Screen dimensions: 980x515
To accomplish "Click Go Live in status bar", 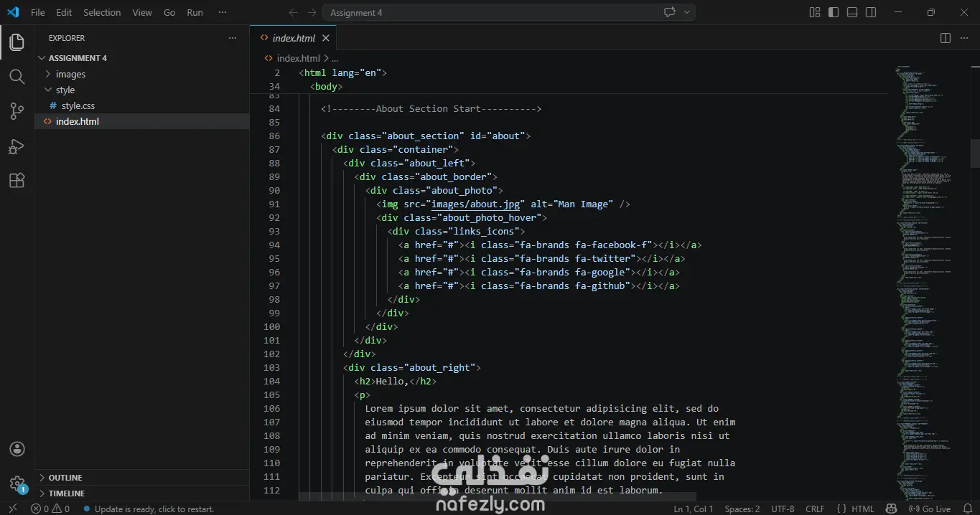I will [930, 509].
